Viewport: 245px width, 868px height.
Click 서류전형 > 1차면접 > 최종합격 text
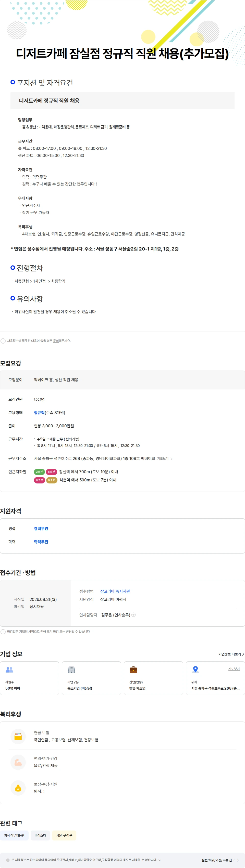[x=40, y=281]
